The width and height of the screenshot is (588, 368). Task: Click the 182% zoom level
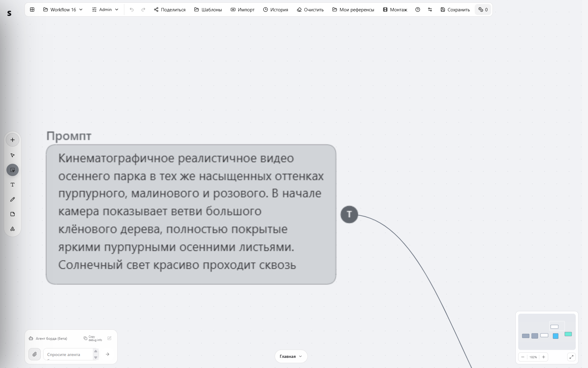533,357
